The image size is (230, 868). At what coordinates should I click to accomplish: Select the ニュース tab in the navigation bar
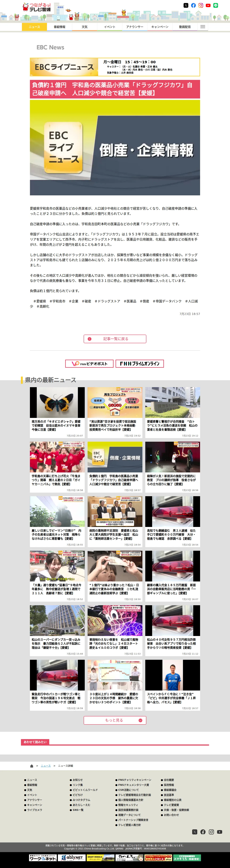point(34,27)
